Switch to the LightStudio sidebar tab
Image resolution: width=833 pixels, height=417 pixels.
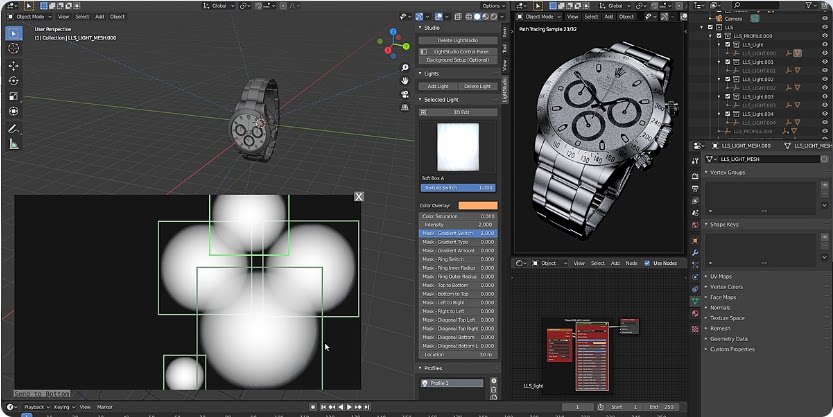[505, 89]
